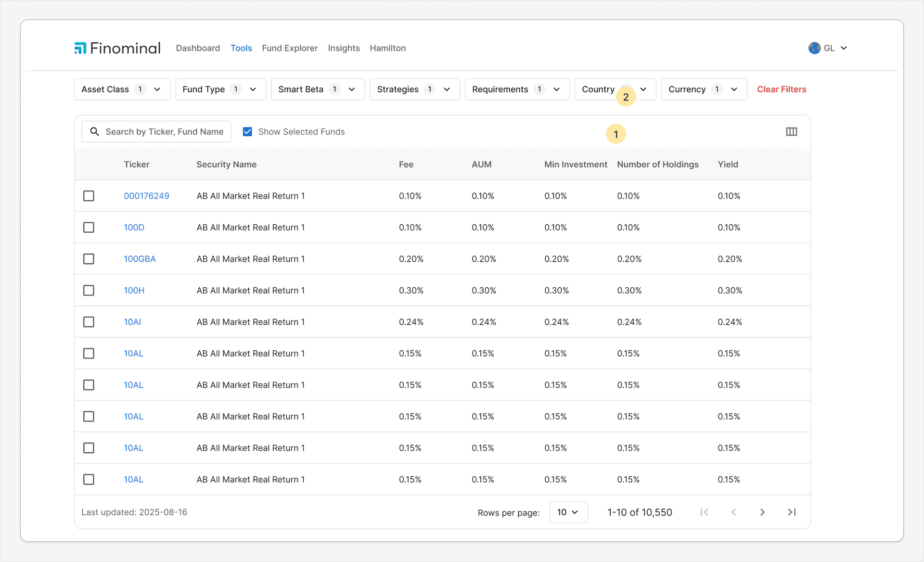Open the Dashboard nav item

198,48
